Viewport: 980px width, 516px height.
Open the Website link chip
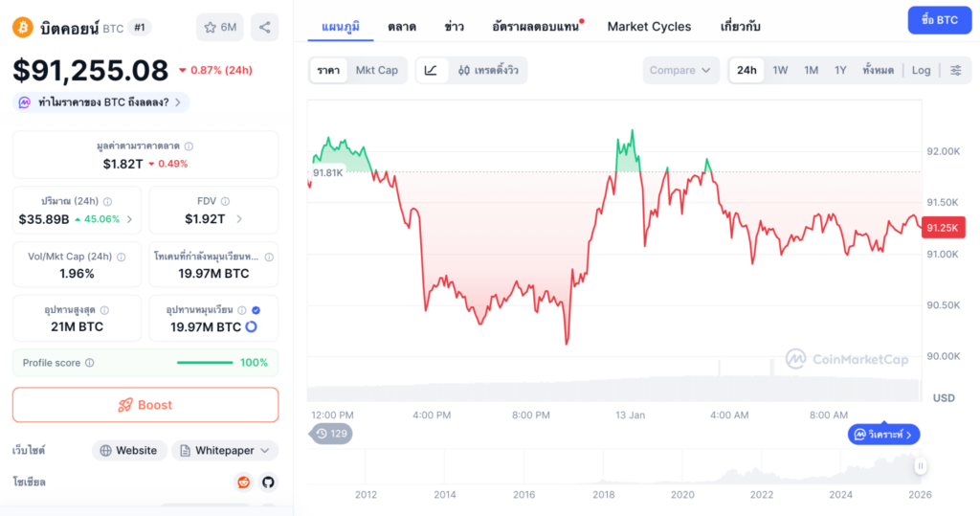pos(128,450)
